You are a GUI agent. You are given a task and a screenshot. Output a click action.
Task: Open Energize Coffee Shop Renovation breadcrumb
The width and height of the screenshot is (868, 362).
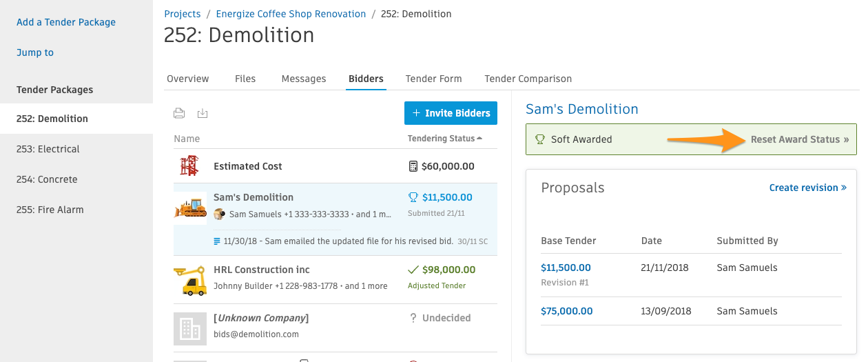pos(291,14)
